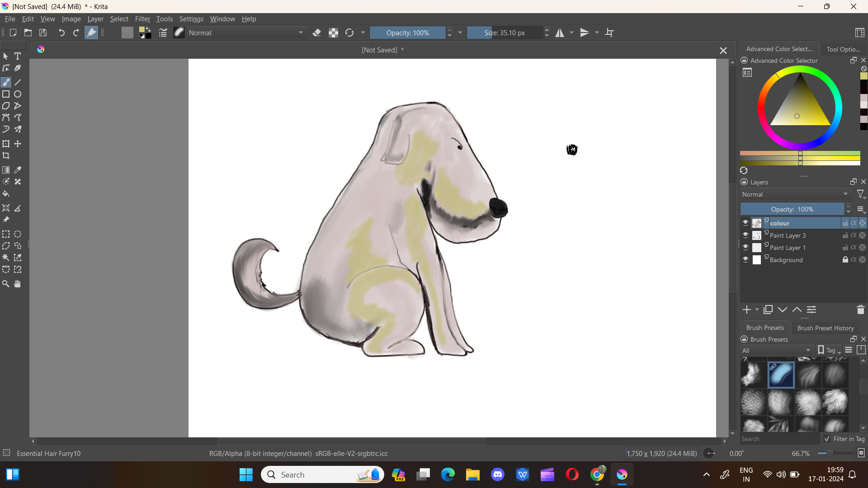Select the Crop tool
The width and height of the screenshot is (868, 488).
click(x=6, y=155)
